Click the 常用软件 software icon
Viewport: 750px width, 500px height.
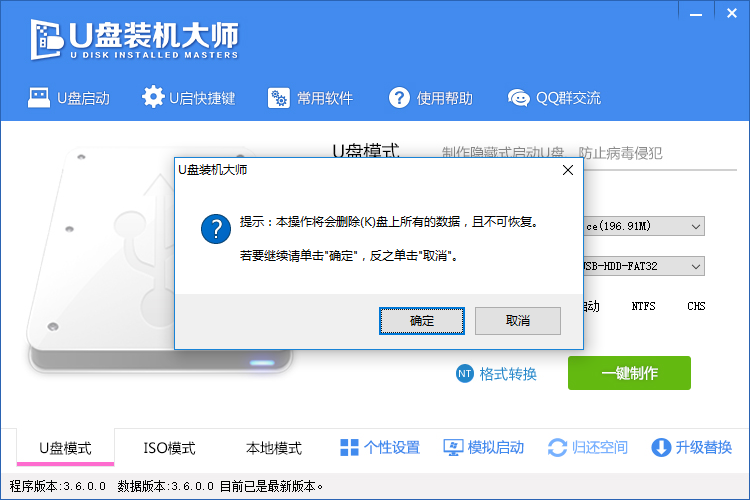click(x=278, y=98)
